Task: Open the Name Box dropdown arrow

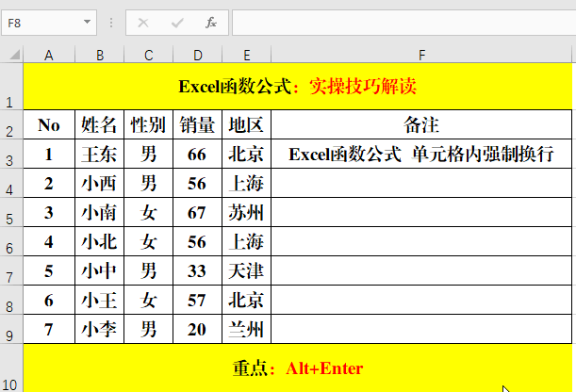Action: point(87,22)
